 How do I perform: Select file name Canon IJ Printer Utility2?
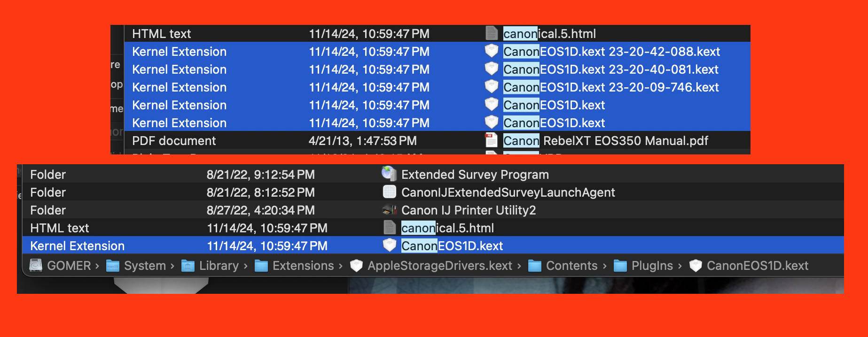coord(469,210)
